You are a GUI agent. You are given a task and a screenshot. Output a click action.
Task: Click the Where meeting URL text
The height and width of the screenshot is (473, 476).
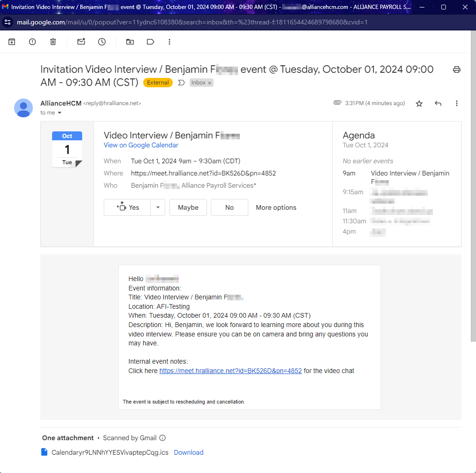coord(203,173)
